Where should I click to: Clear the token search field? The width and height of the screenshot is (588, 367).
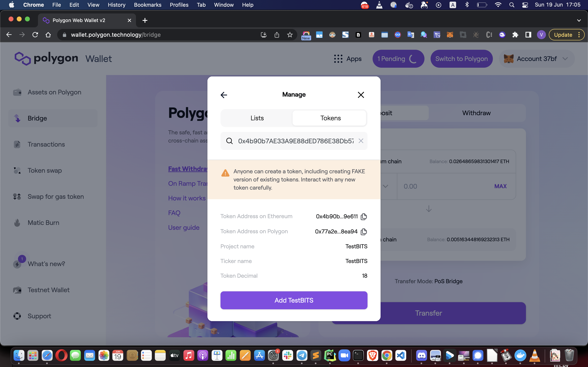[x=361, y=141]
